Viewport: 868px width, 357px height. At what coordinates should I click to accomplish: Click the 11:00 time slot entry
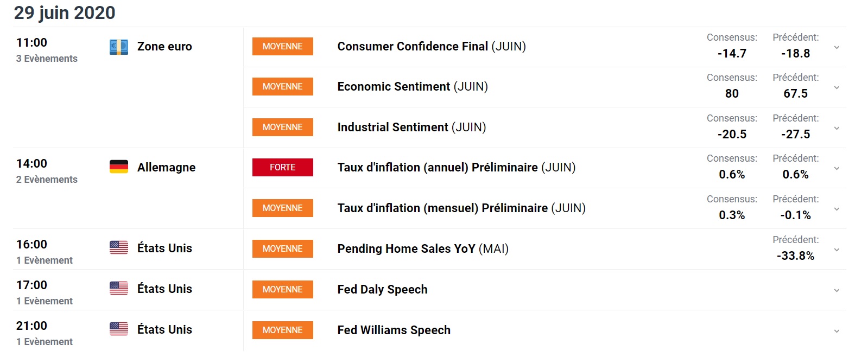(31, 43)
